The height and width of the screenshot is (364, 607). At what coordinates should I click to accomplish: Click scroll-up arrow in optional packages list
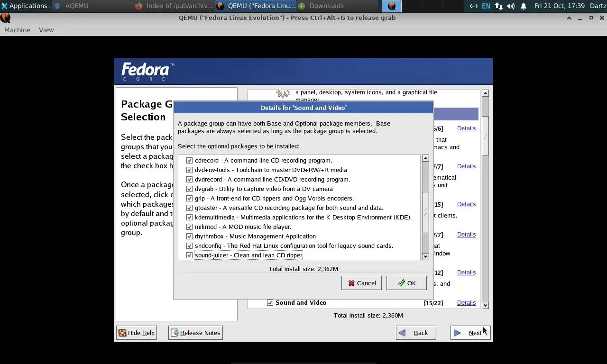pyautogui.click(x=425, y=158)
